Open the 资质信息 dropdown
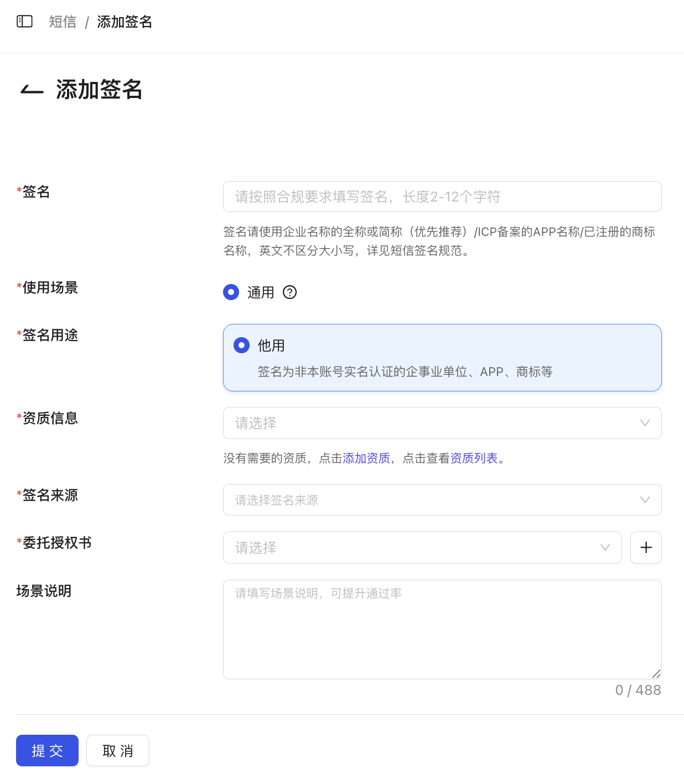The width and height of the screenshot is (684, 784). point(442,423)
